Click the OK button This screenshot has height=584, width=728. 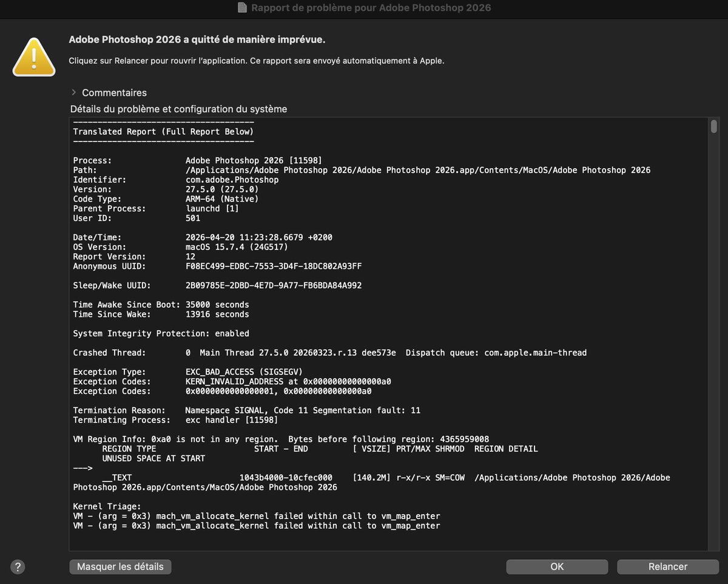click(x=557, y=566)
